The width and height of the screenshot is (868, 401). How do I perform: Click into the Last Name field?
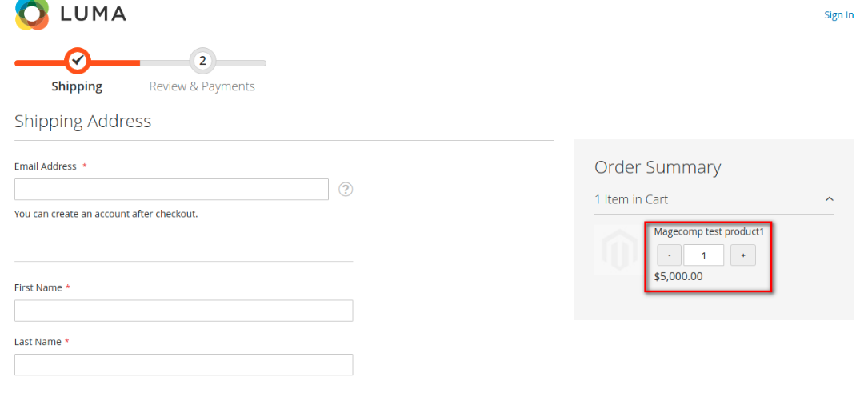[183, 364]
